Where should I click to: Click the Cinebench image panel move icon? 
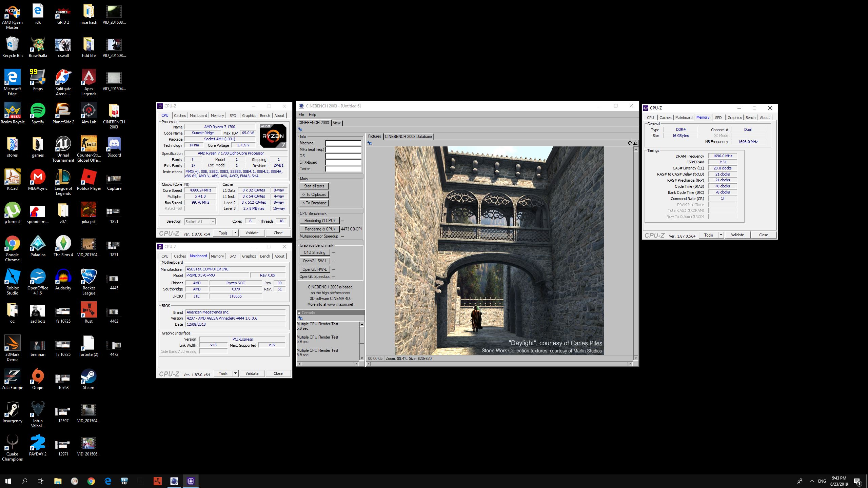[x=629, y=143]
